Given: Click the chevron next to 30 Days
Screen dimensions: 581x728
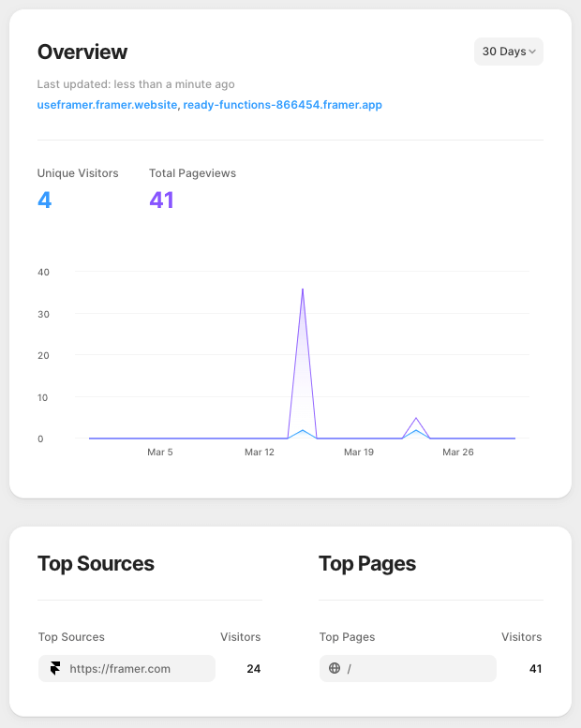Looking at the screenshot, I should click(x=532, y=52).
